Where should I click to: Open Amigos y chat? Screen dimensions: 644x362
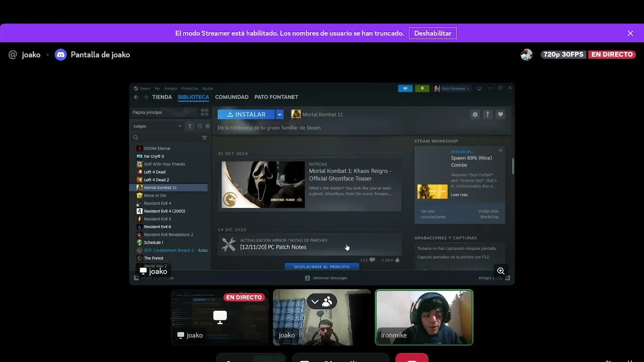[494, 278]
